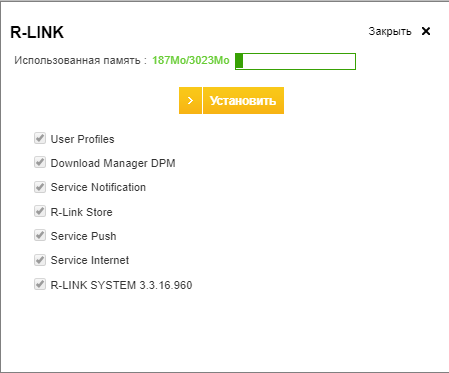Toggle the Service Push checkbox

[x=40, y=235]
